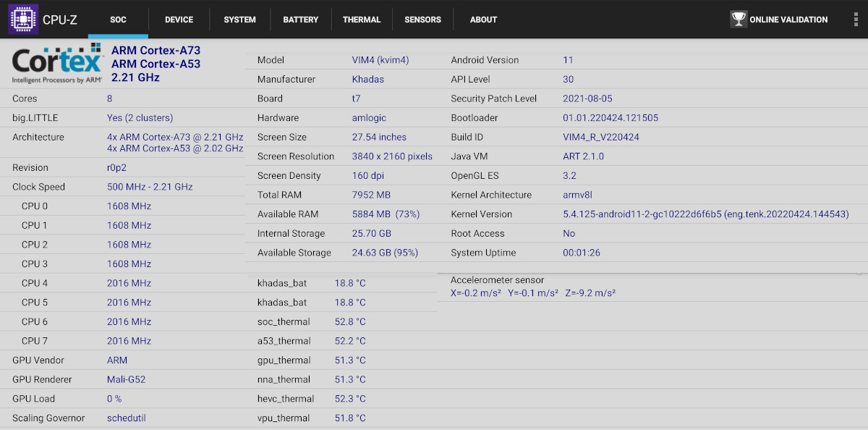This screenshot has height=430, width=868.
Task: Click accelerometer reading 'Z=-9.2 m/s²'
Action: [590, 293]
